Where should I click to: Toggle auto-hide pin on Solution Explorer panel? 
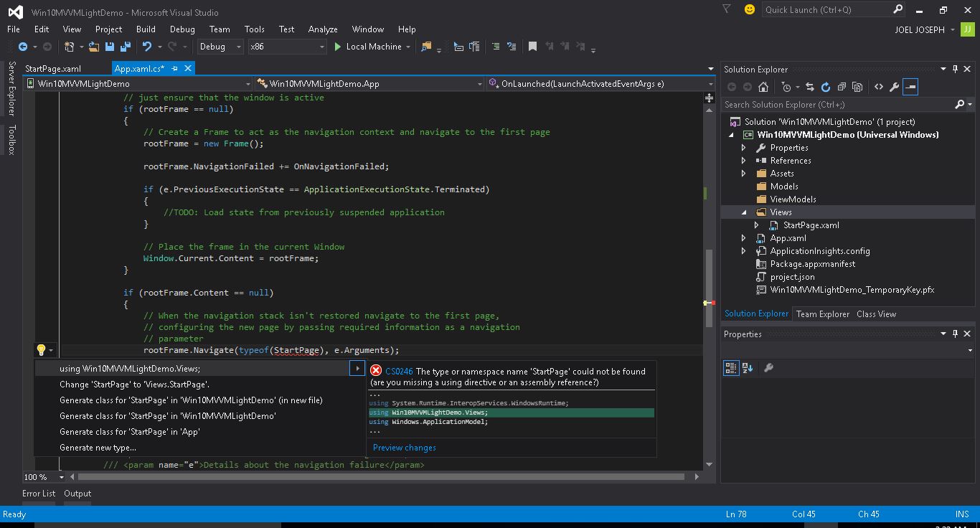point(955,70)
